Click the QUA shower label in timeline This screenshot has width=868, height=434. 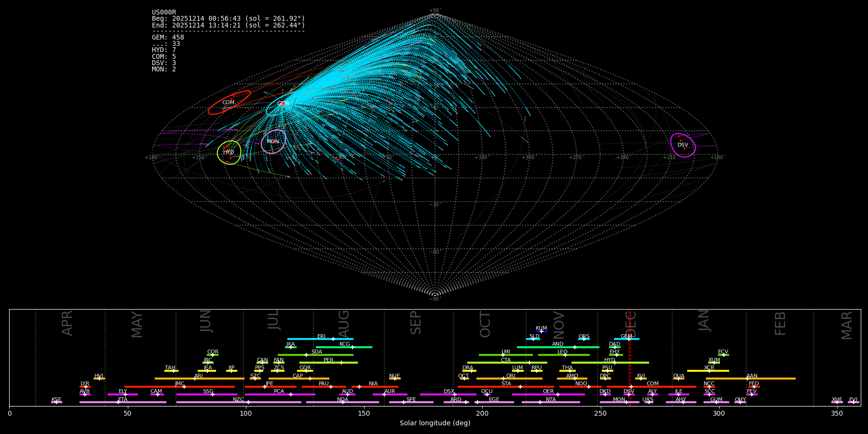click(678, 376)
